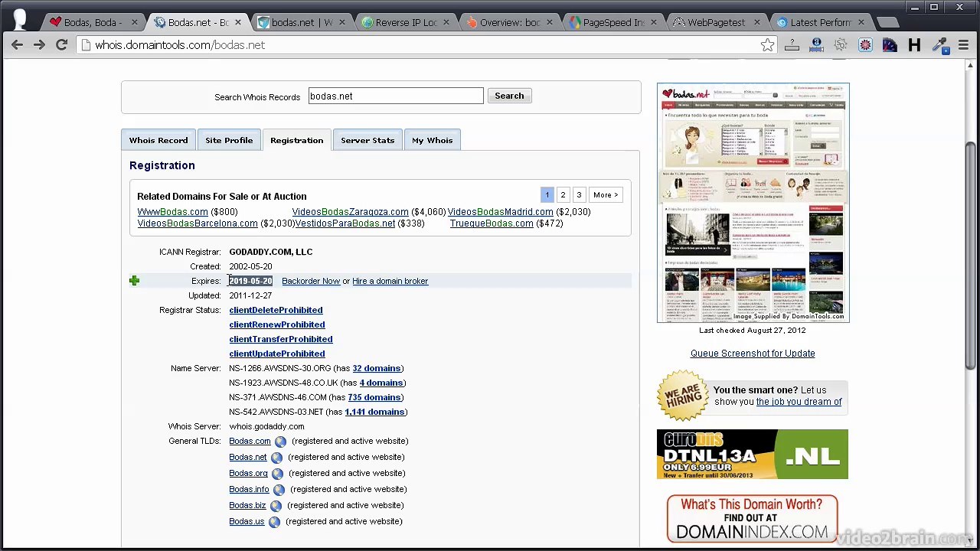Open the WwwBodas.com link
This screenshot has height=551, width=980.
click(172, 212)
